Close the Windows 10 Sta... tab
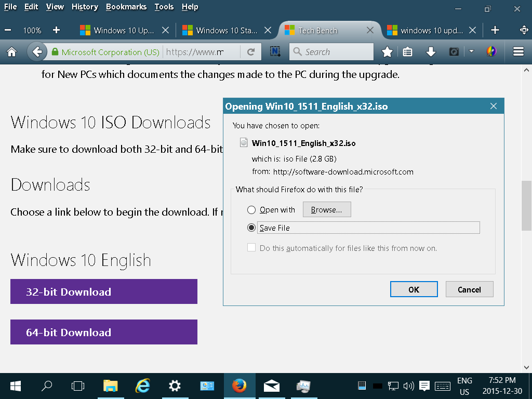The width and height of the screenshot is (532, 399). [268, 30]
